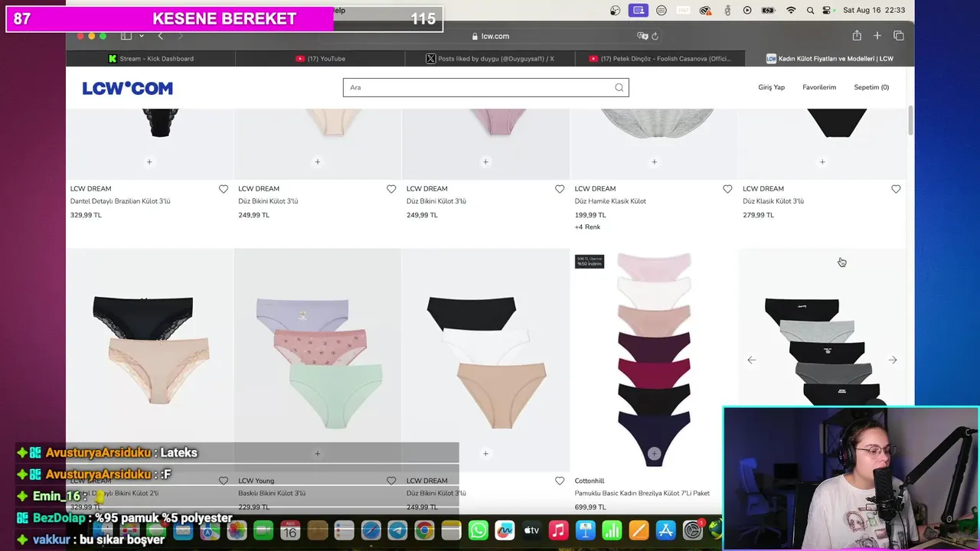
Task: Switch to Stream - Kick Dashboard tab
Action: click(x=151, y=58)
